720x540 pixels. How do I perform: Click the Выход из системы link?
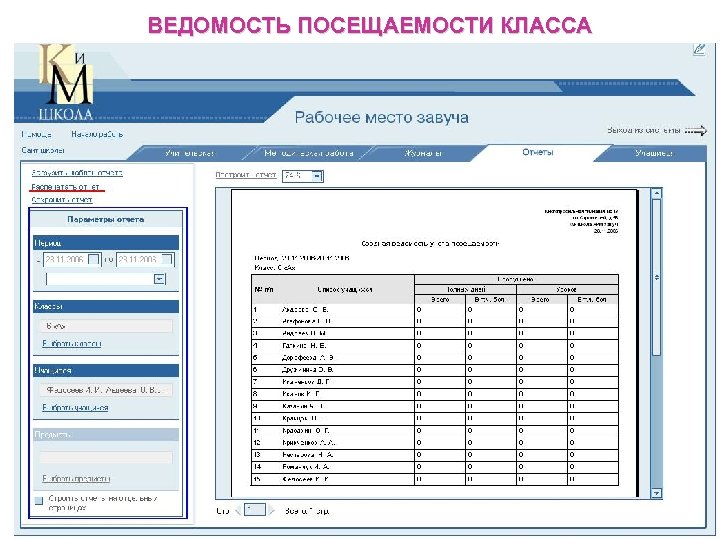coord(644,130)
